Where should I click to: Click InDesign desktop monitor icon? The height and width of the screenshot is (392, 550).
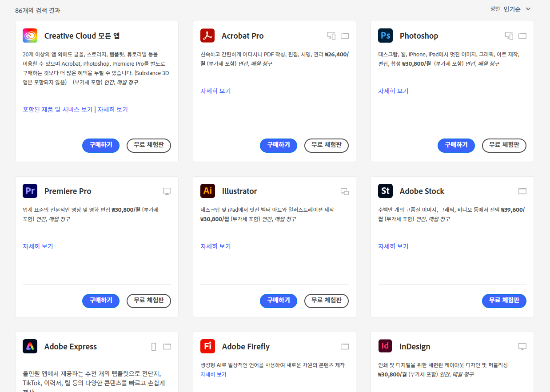pos(522,347)
